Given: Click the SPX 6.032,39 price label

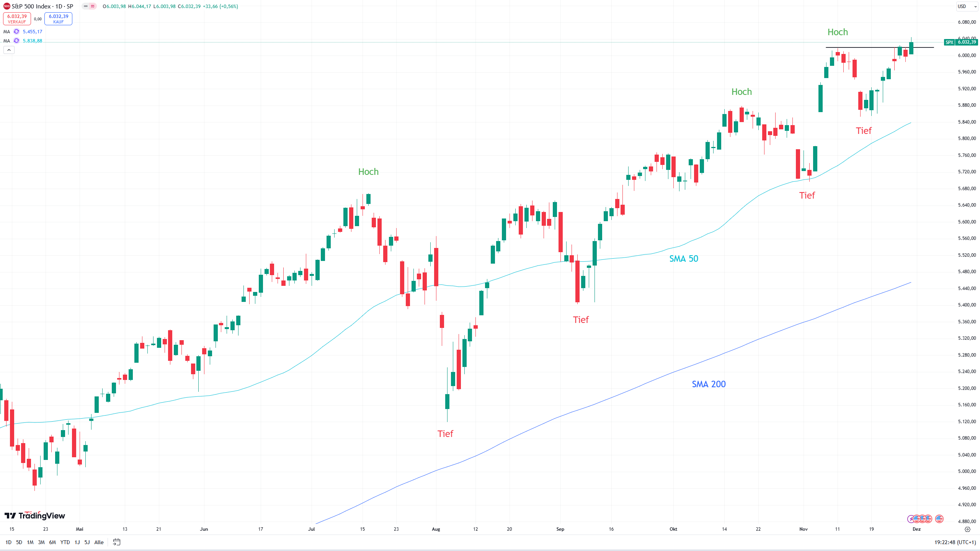Looking at the screenshot, I should pos(961,42).
